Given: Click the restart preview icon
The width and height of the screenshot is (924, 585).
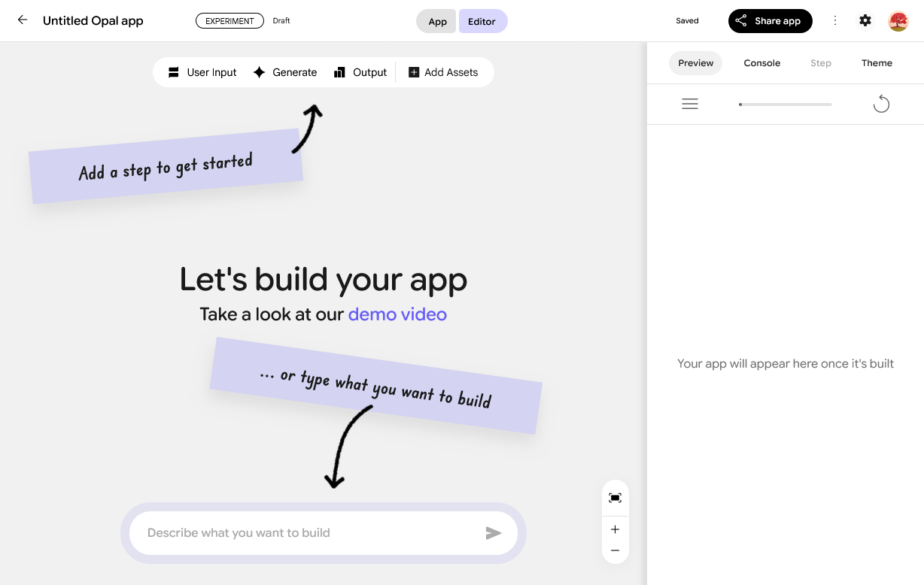Looking at the screenshot, I should point(881,105).
